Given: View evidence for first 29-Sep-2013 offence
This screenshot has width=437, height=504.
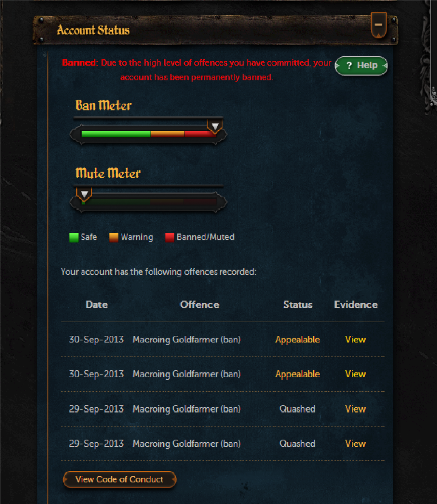Looking at the screenshot, I should (x=355, y=409).
